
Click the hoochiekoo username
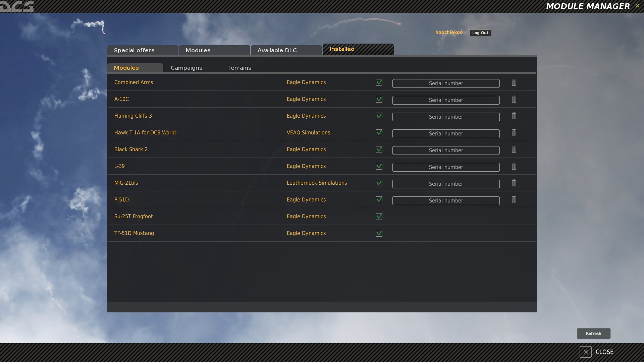(449, 32)
